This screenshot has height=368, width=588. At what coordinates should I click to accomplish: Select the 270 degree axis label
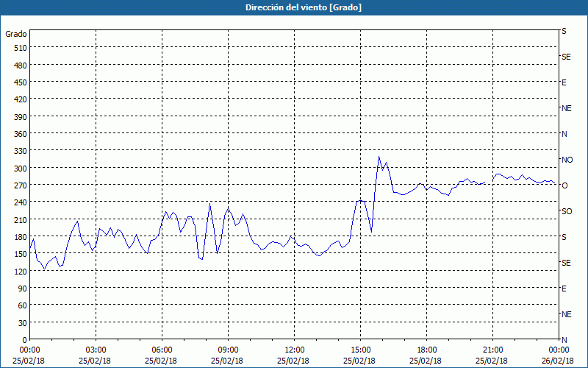pyautogui.click(x=21, y=185)
